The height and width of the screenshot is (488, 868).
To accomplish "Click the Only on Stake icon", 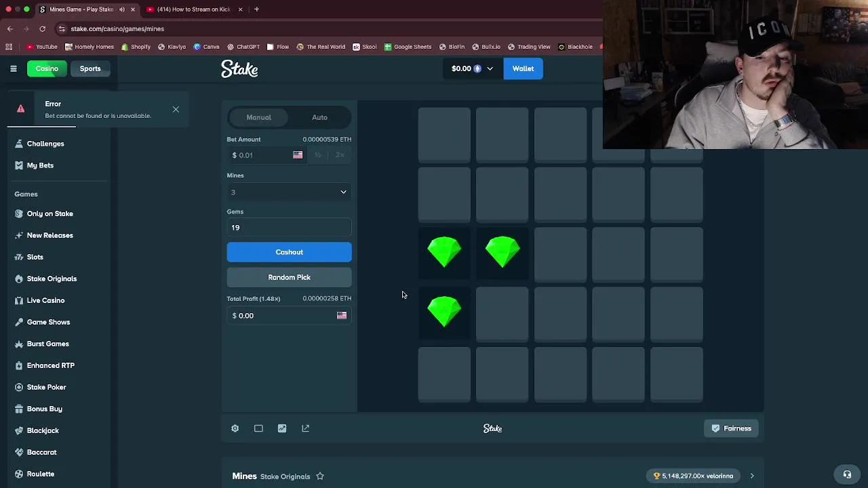I will 19,213.
